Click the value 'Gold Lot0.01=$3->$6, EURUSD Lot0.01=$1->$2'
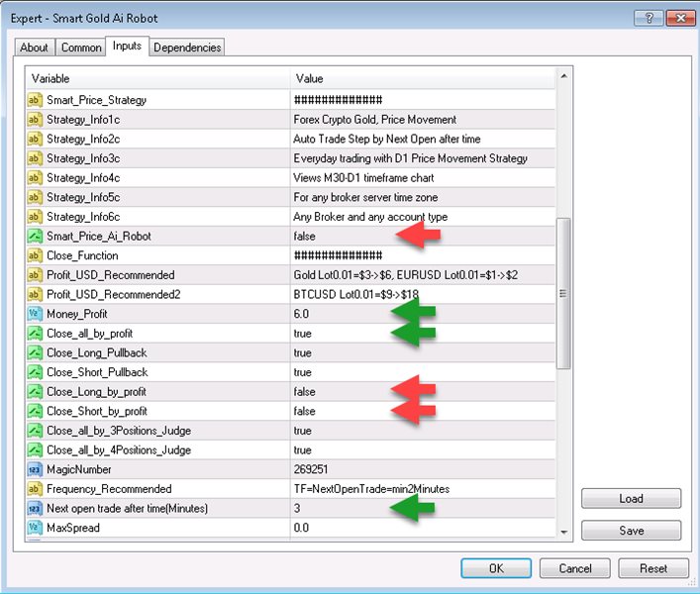The image size is (700, 594). (x=405, y=275)
